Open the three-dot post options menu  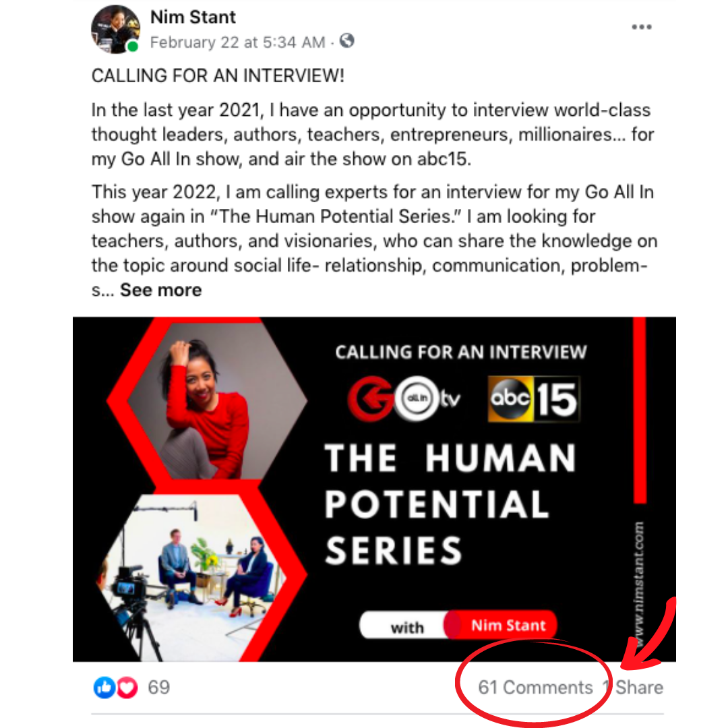pos(641,27)
